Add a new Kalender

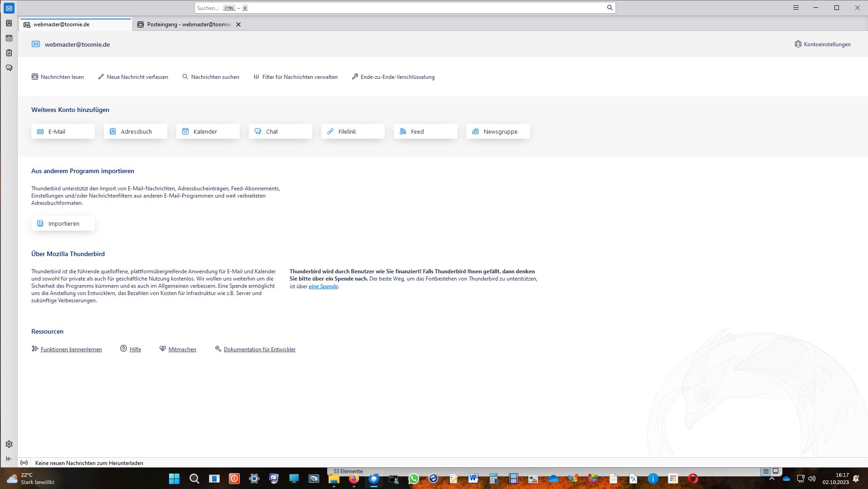pyautogui.click(x=208, y=131)
